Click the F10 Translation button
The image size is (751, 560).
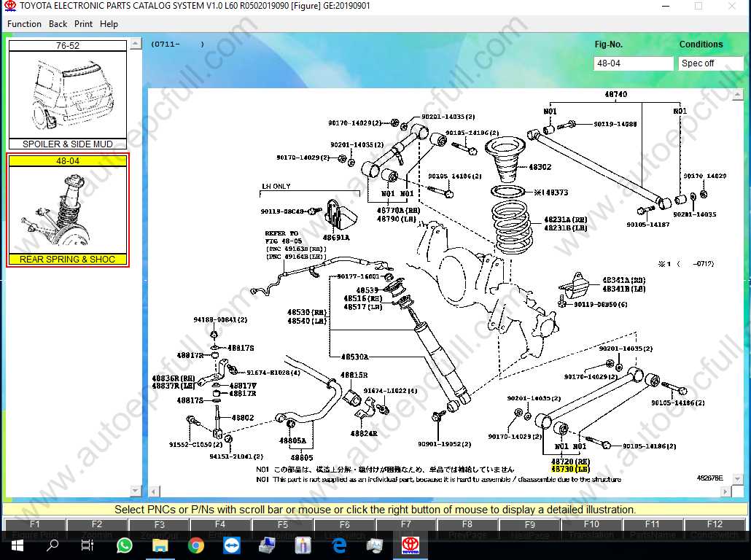pos(591,525)
